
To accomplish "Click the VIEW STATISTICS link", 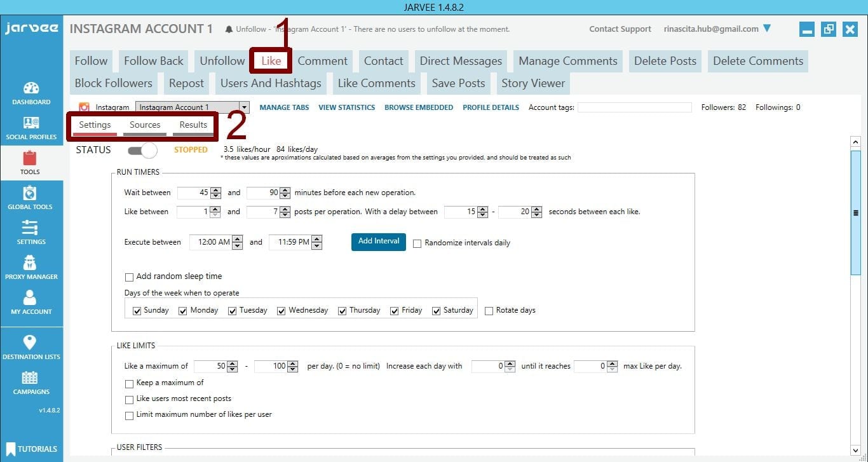I will [x=347, y=107].
